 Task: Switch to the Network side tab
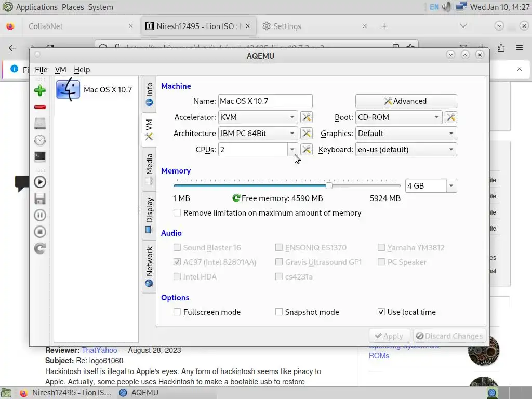(149, 267)
